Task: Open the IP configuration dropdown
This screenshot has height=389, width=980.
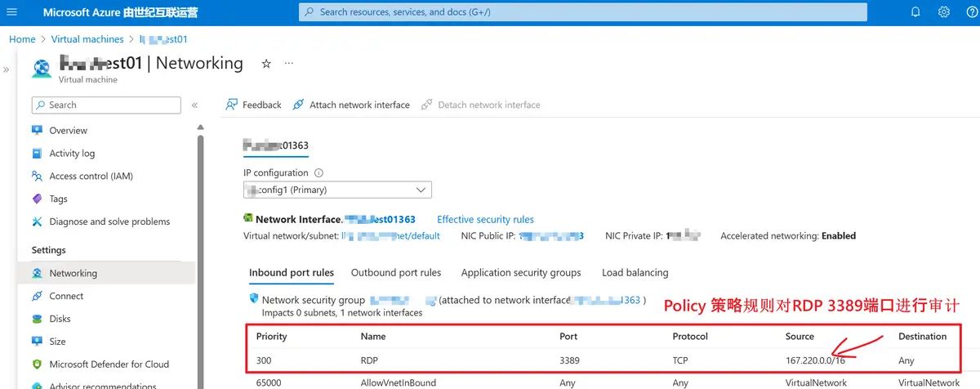Action: [337, 190]
